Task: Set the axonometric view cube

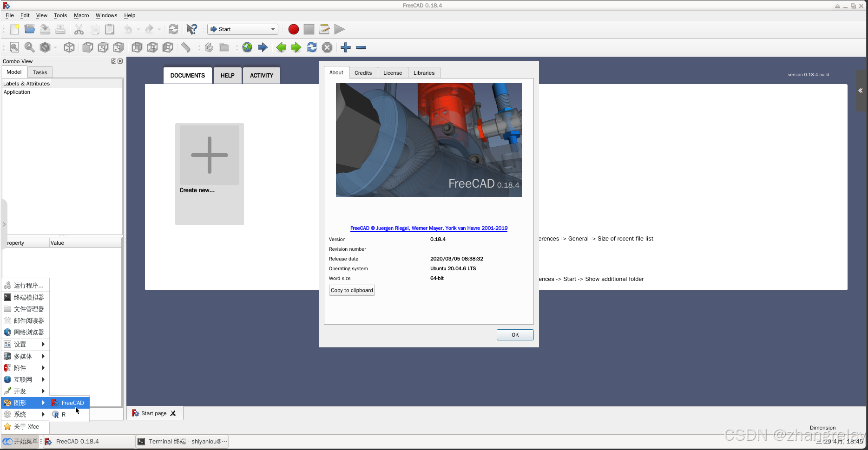Action: pos(69,47)
